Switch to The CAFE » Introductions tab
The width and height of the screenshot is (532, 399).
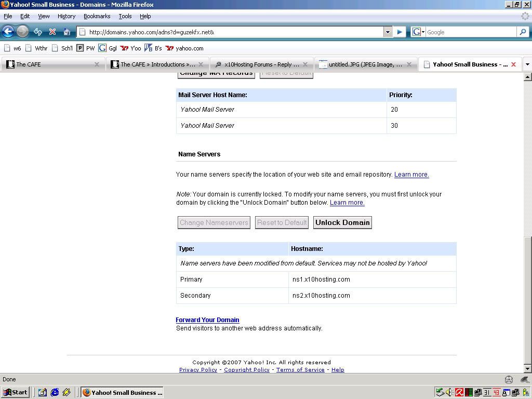pos(157,64)
